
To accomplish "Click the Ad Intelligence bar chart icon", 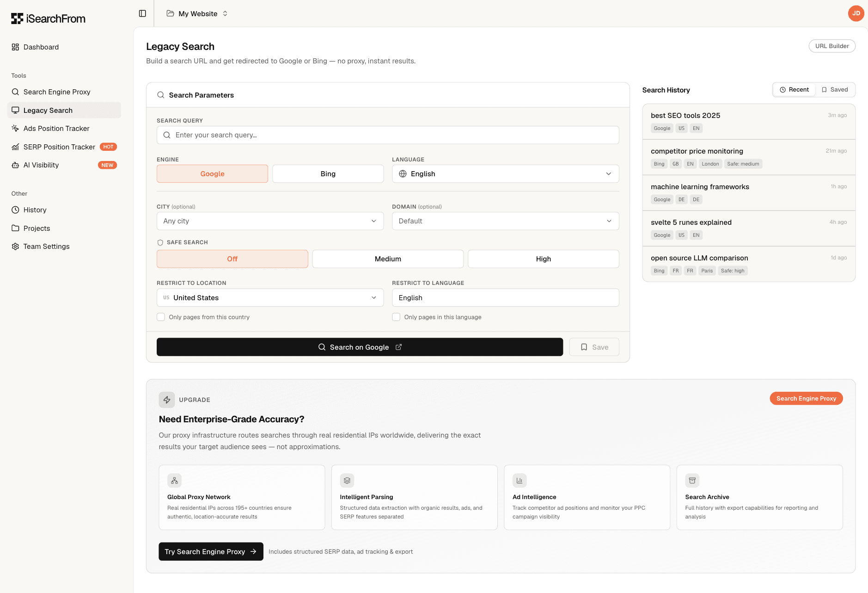I will coord(520,481).
